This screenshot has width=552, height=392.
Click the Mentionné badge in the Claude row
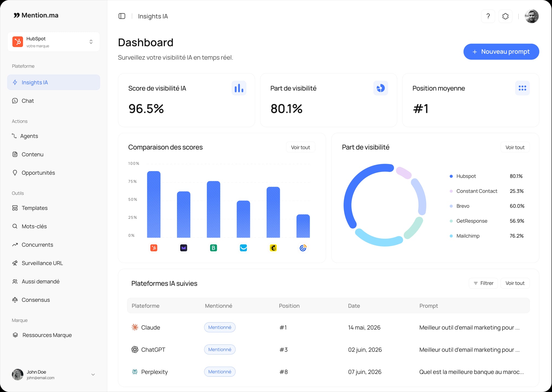(220, 327)
